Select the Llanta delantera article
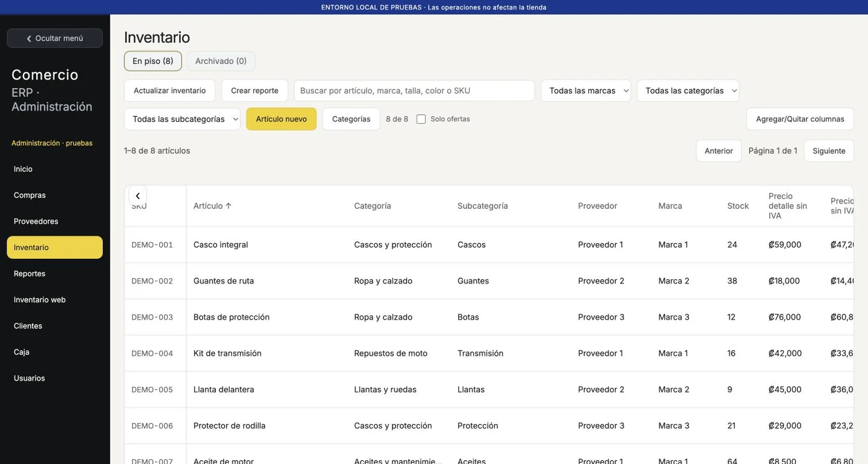This screenshot has width=868, height=464. click(x=224, y=389)
